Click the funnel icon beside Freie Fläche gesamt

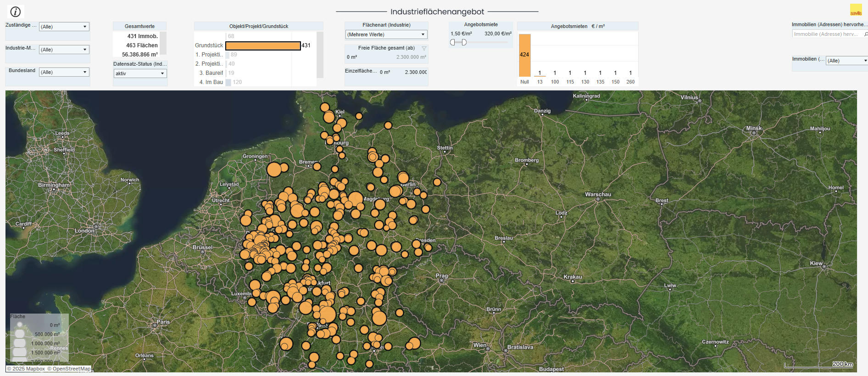coord(424,48)
